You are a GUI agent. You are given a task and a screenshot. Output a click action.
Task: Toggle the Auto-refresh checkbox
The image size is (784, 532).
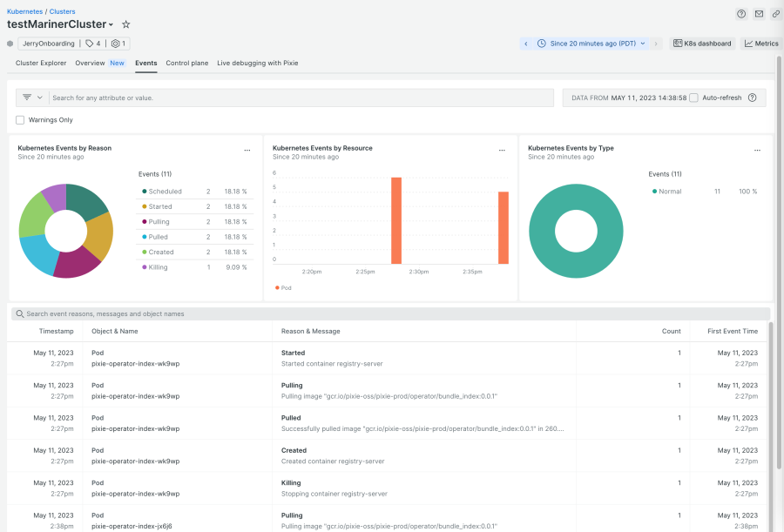click(693, 98)
